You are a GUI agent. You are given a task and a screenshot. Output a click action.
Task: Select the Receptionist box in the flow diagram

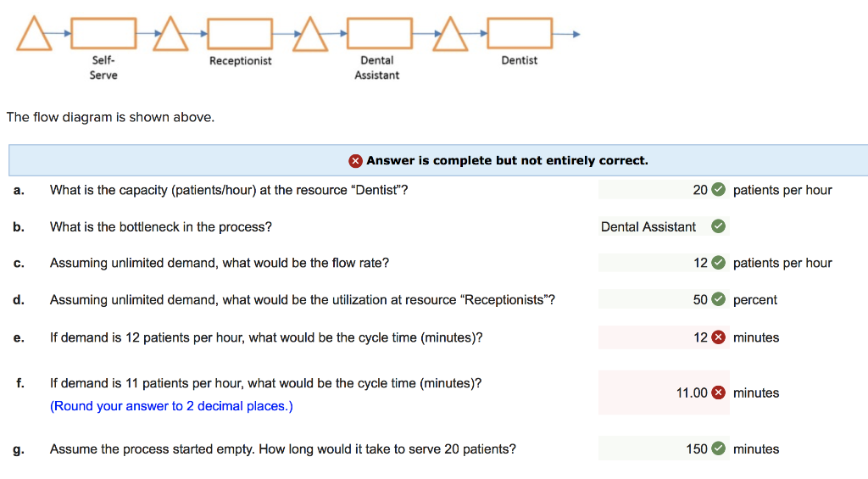click(x=241, y=33)
